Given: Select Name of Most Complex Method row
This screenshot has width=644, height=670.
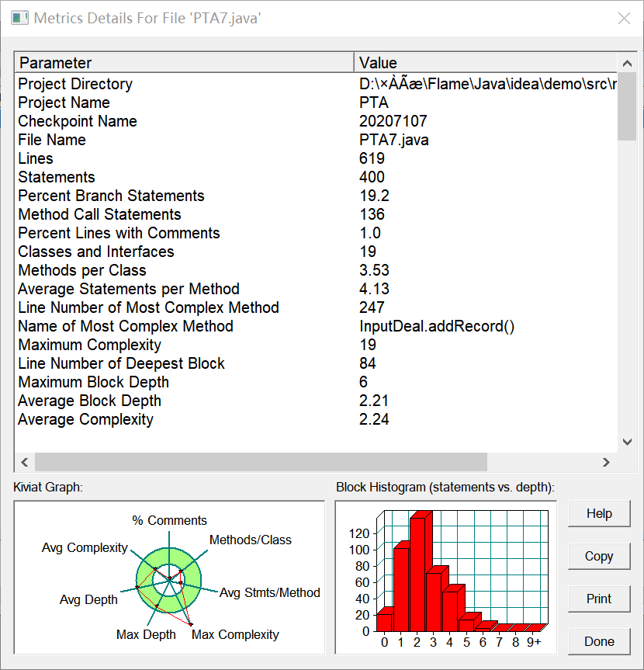Looking at the screenshot, I should pos(316,326).
